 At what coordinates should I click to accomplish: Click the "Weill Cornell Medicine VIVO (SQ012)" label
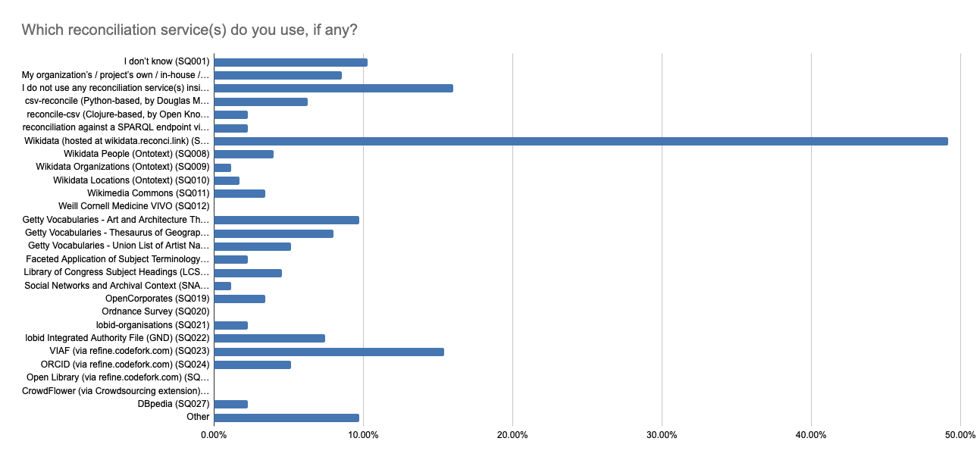133,206
